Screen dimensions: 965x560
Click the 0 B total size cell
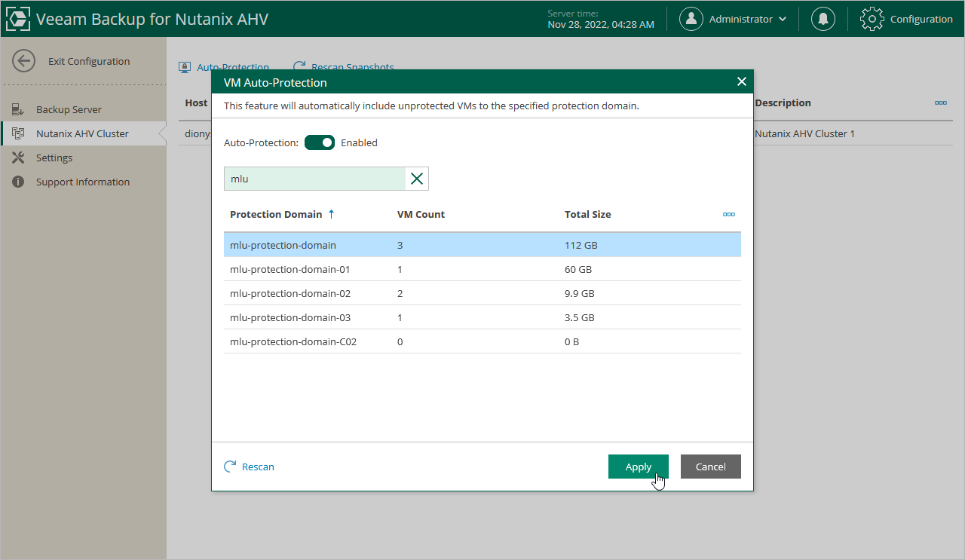[571, 341]
